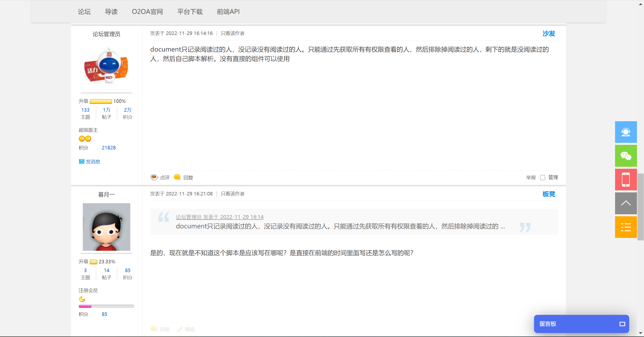Open 前端API from the navigation bar

tap(228, 12)
